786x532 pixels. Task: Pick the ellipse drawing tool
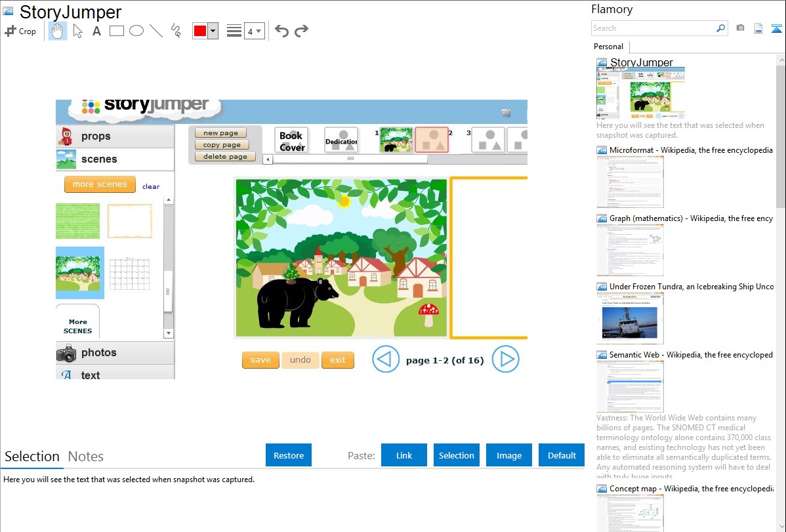(136, 31)
